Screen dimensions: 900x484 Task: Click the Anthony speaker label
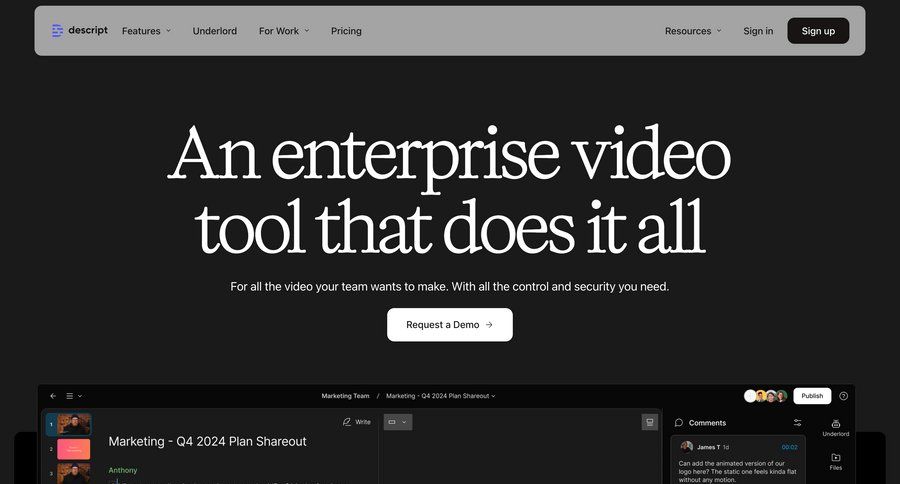[x=123, y=470]
